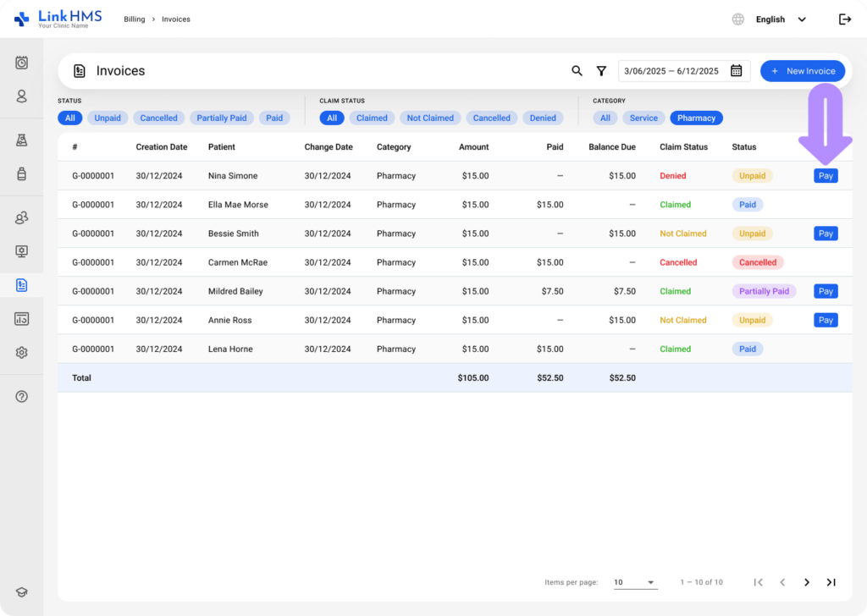Go to the previous page

[x=782, y=582]
